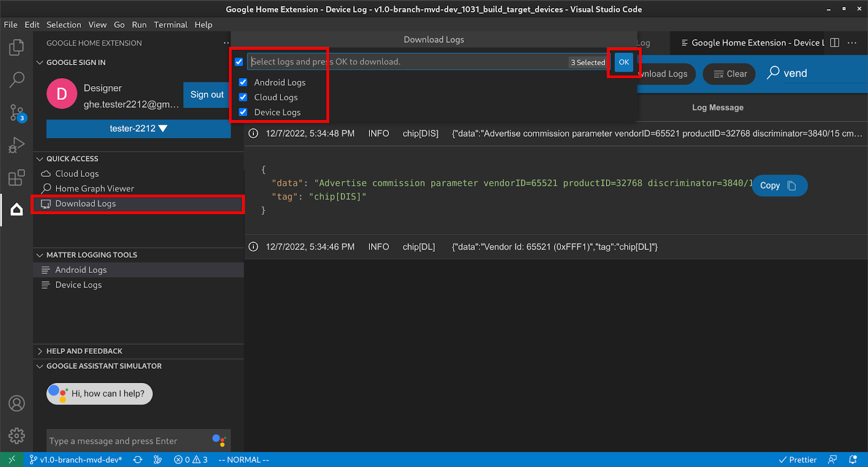868x467 pixels.
Task: Uncheck the Android Logs checkbox
Action: pos(243,82)
